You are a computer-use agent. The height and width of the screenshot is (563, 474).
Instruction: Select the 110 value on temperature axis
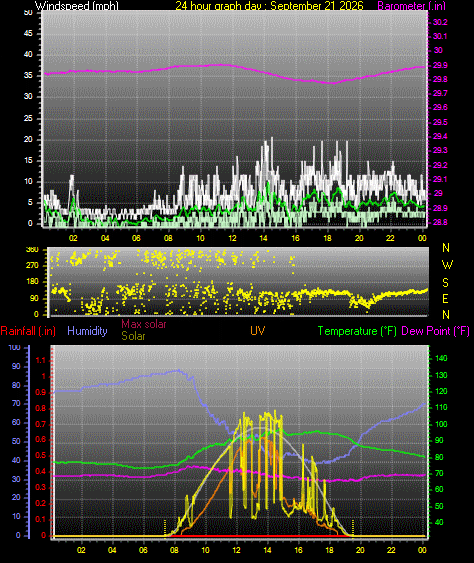tap(441, 408)
